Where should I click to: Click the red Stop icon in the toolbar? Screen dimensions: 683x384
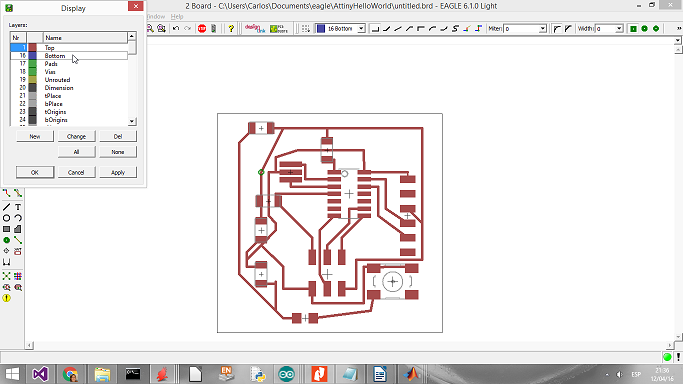click(x=202, y=28)
